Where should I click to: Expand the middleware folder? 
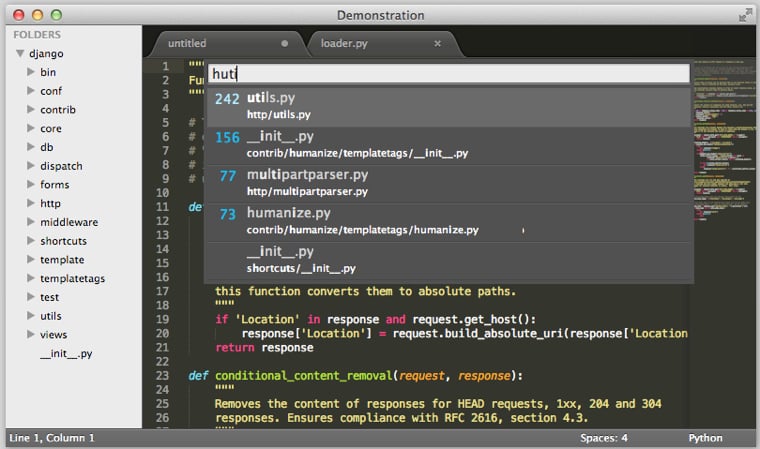point(31,222)
